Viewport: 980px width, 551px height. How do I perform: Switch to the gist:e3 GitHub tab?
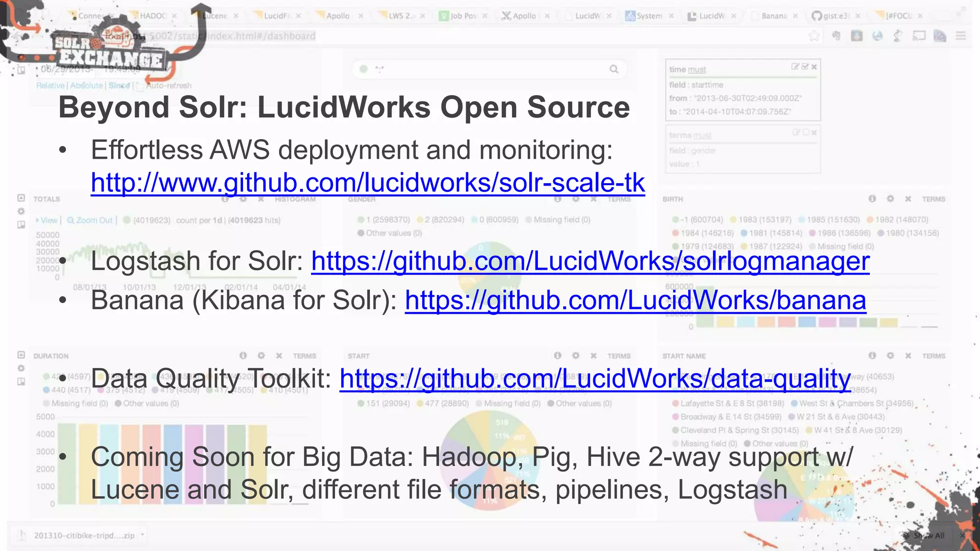click(836, 16)
